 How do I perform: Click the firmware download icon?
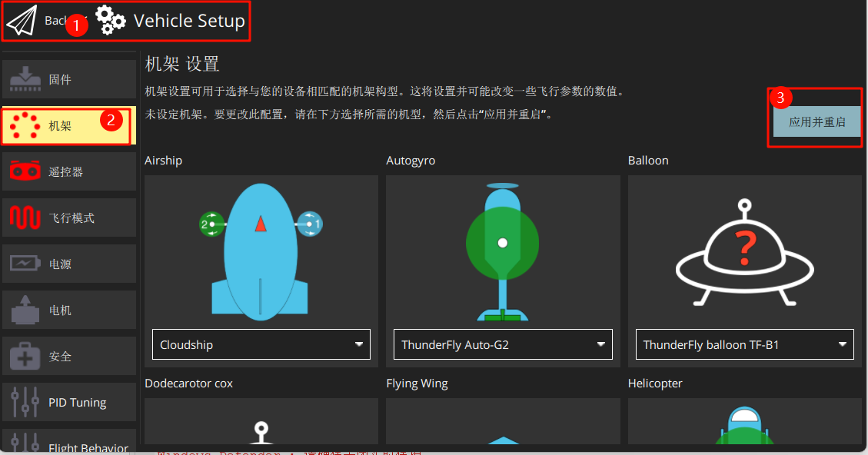(x=25, y=80)
